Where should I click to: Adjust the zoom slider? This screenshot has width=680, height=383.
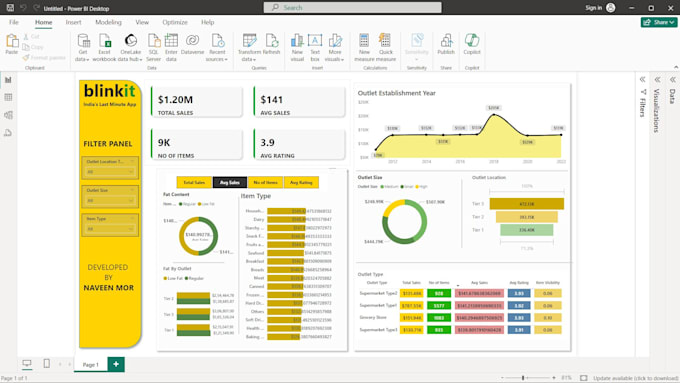[x=523, y=378]
